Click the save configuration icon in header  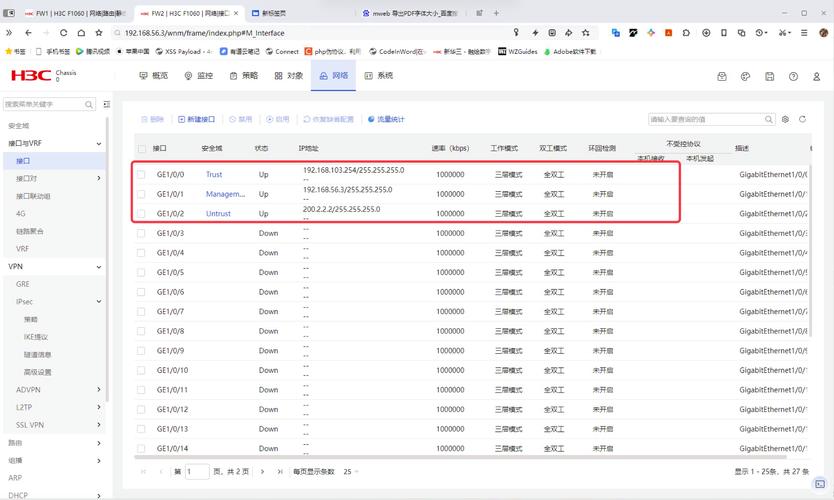click(x=769, y=77)
